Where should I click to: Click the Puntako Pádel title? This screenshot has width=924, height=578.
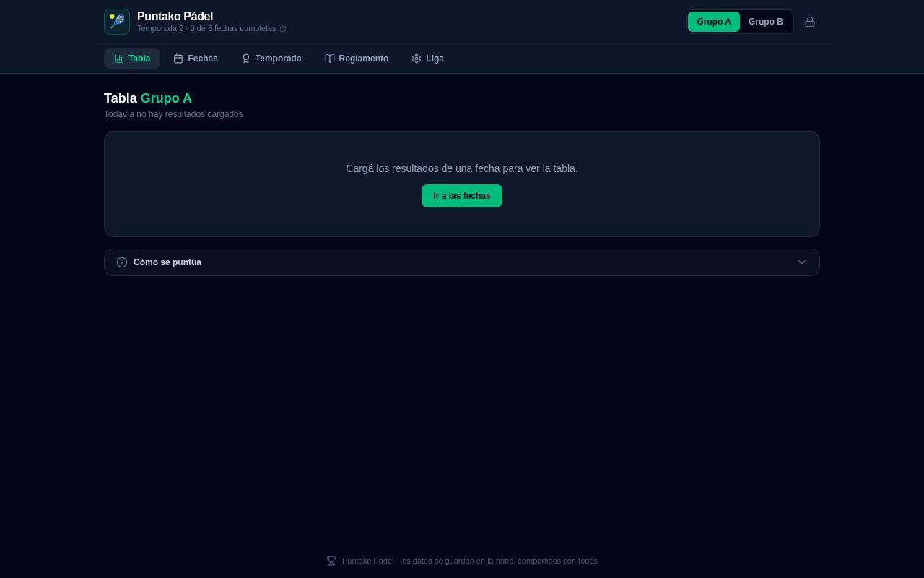pyautogui.click(x=175, y=16)
